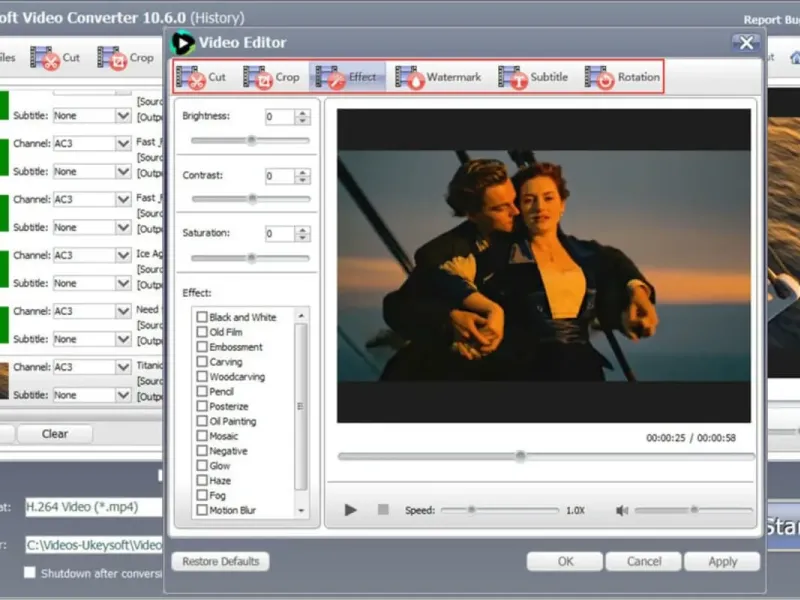Switch to the Subtitle tab

533,77
